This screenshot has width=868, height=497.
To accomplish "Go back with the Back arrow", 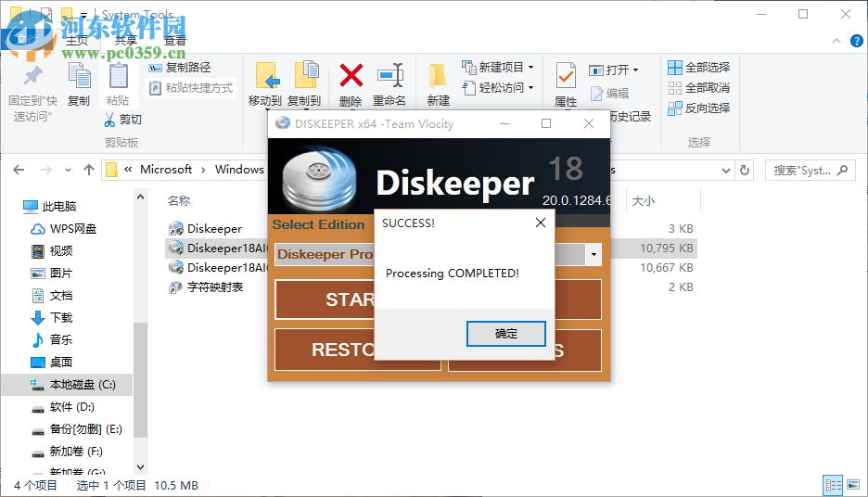I will click(x=19, y=170).
